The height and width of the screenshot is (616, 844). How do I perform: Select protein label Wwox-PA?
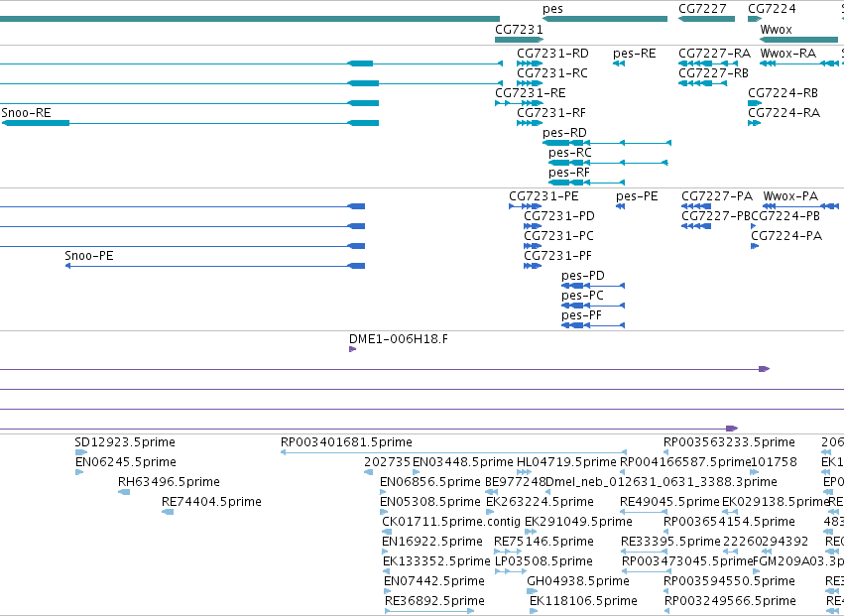(790, 196)
